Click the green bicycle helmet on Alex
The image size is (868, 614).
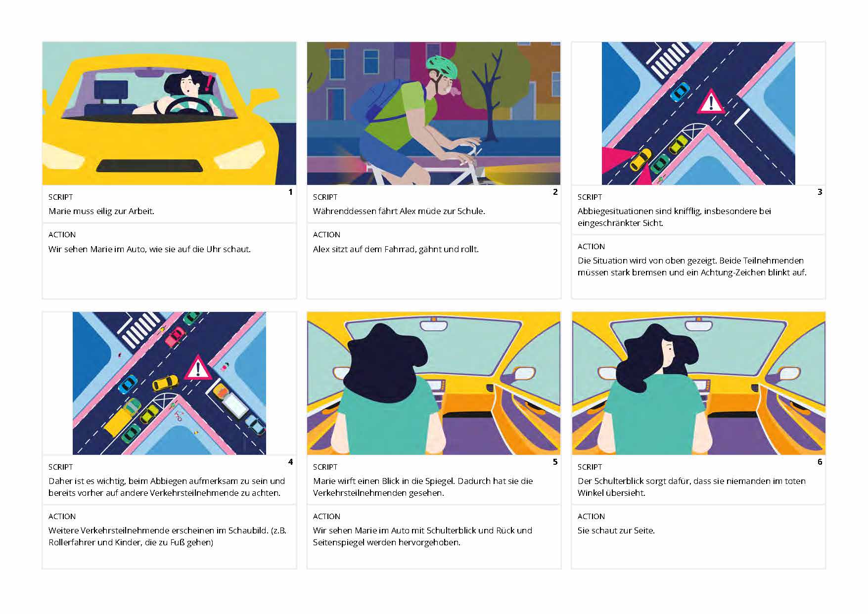tap(442, 67)
